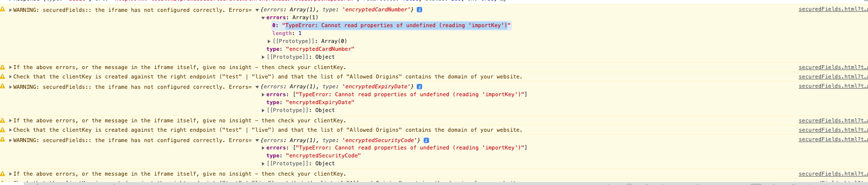Click the highlighted "TypeError: Cannot read properties" string at index 0

tap(397, 26)
